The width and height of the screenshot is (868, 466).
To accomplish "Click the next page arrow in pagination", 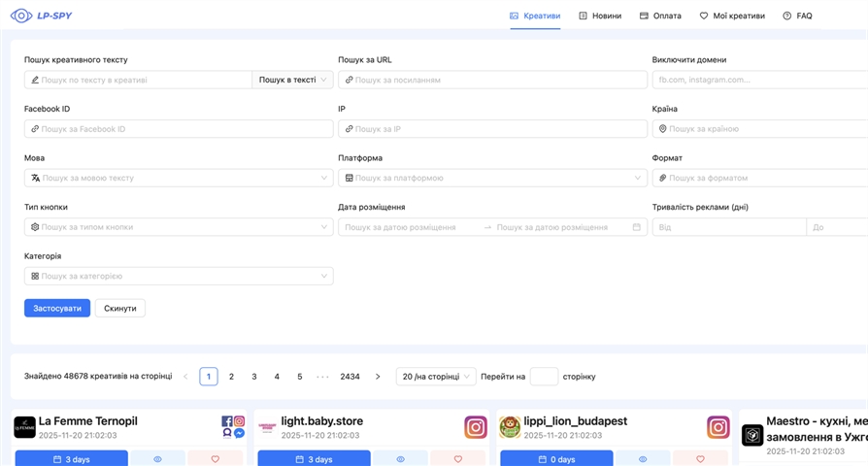I will (378, 377).
